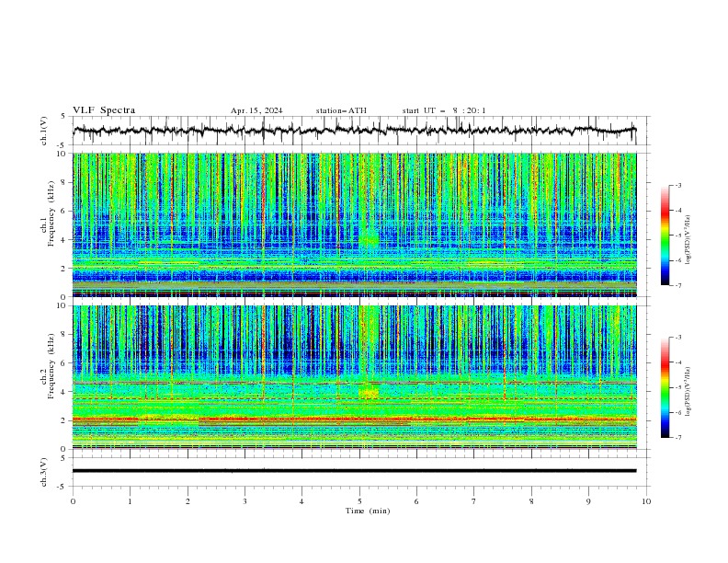This screenshot has height=563, width=728.
Task: Click the ch.1 spectrogram color scale bar
Action: [x=665, y=236]
